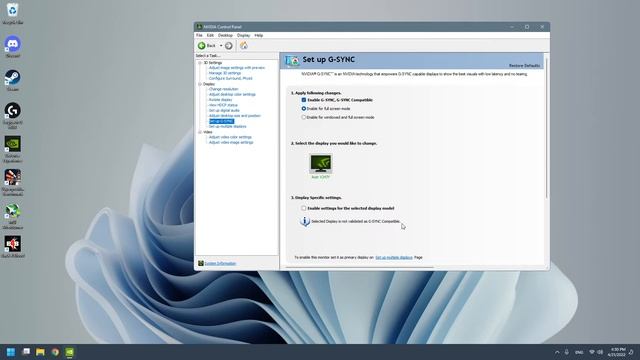Image resolution: width=640 pixels, height=360 pixels.
Task: Open the green-globe desktop shortcut
Action: (x=13, y=211)
